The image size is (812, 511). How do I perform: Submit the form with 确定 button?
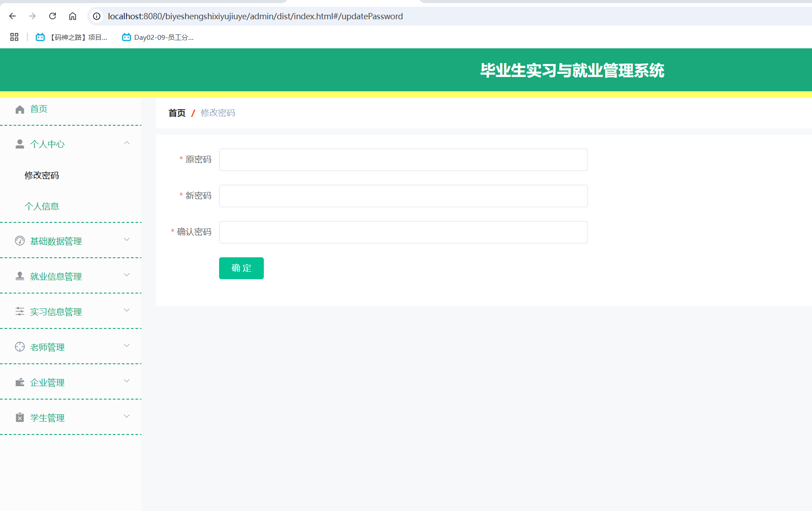click(x=241, y=268)
